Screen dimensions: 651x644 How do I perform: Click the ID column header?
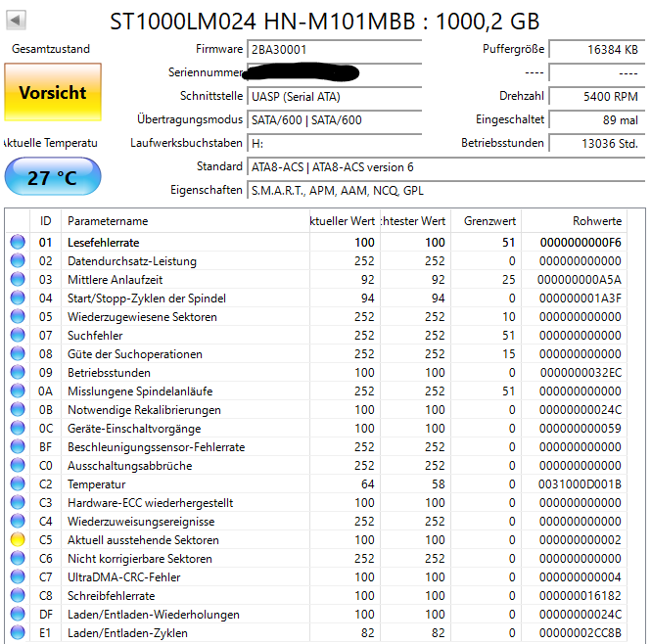46,221
